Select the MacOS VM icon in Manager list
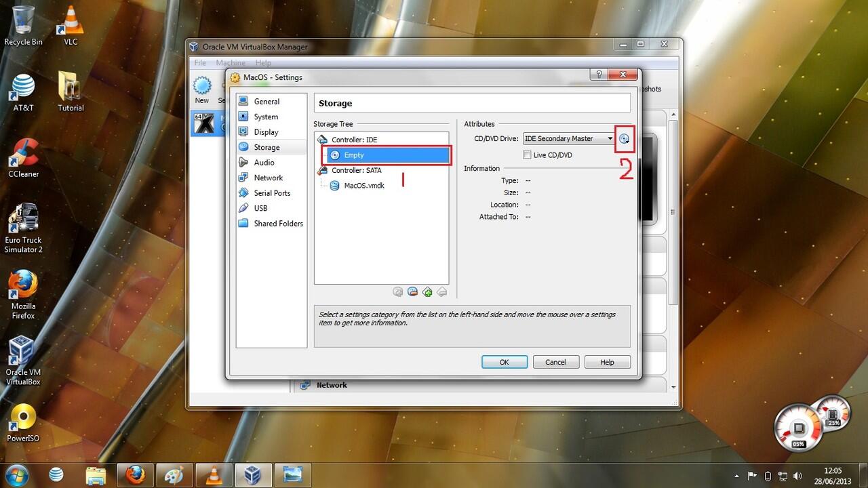868x488 pixels. 204,124
